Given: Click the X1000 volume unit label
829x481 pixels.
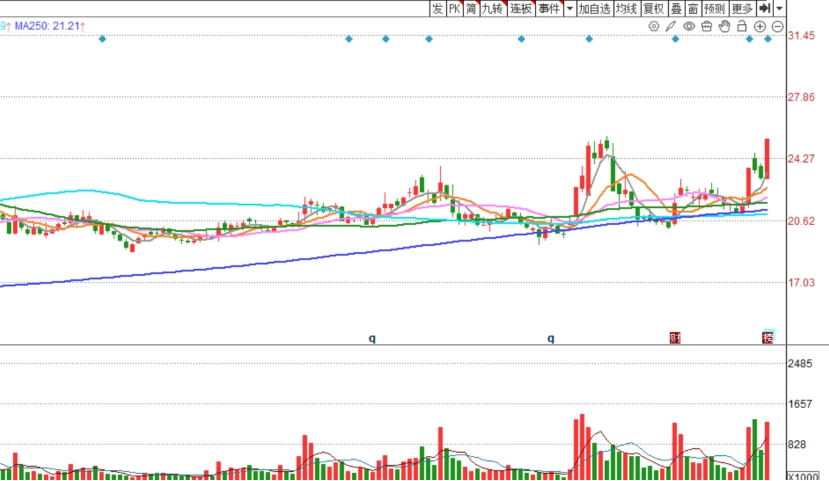Looking at the screenshot, I should 803,477.
